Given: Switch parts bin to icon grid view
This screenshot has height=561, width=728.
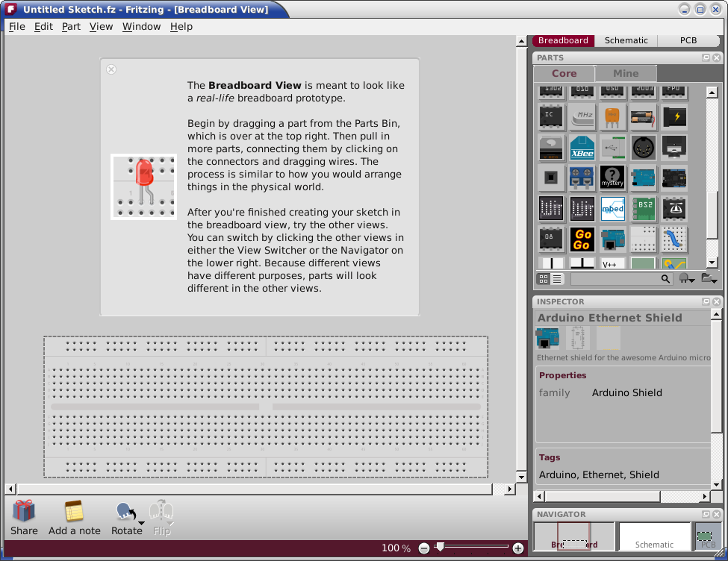Looking at the screenshot, I should pyautogui.click(x=544, y=279).
